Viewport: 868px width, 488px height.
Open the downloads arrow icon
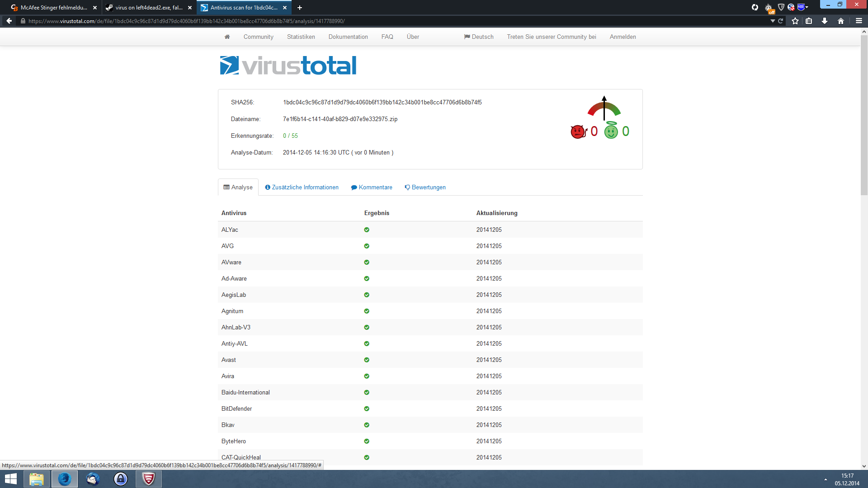825,21
